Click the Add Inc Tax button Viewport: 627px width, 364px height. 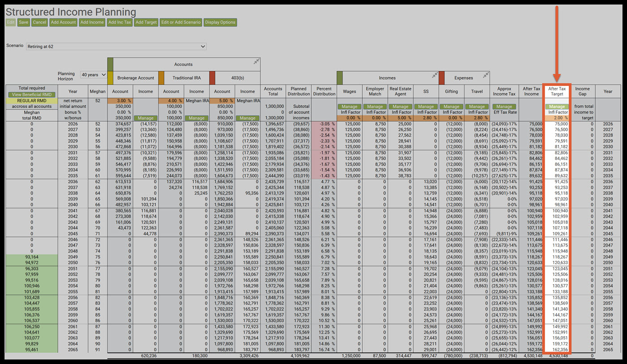click(120, 22)
